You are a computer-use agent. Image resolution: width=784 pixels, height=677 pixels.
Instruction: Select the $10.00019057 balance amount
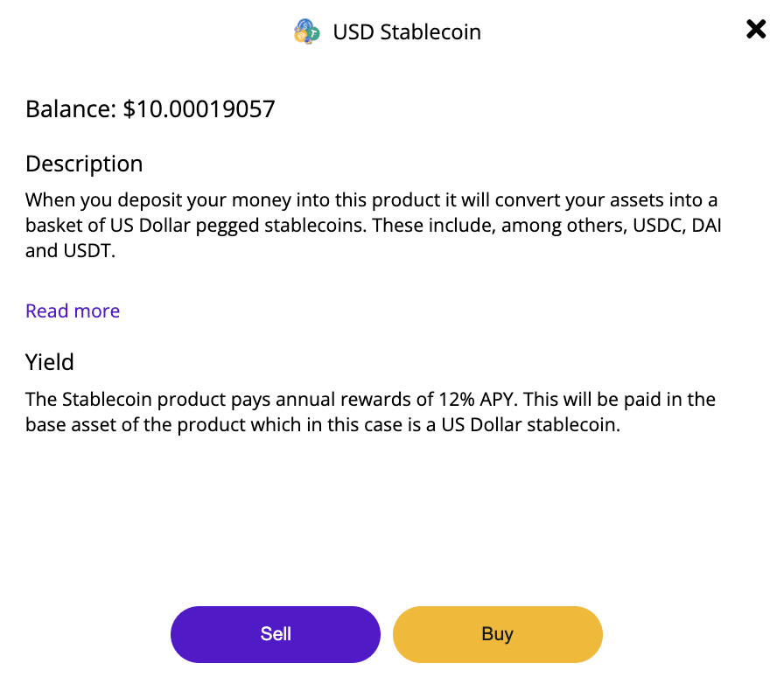(199, 109)
